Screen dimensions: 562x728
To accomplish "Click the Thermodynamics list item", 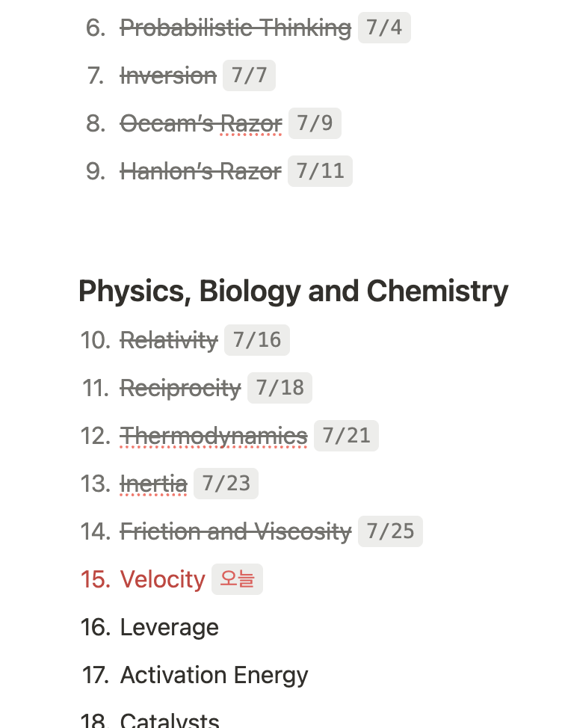I will (214, 437).
